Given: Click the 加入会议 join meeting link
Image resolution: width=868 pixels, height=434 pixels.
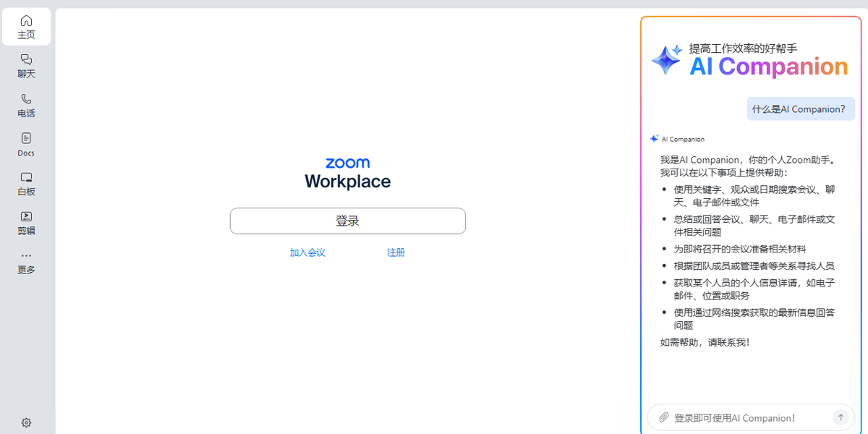Looking at the screenshot, I should 307,252.
